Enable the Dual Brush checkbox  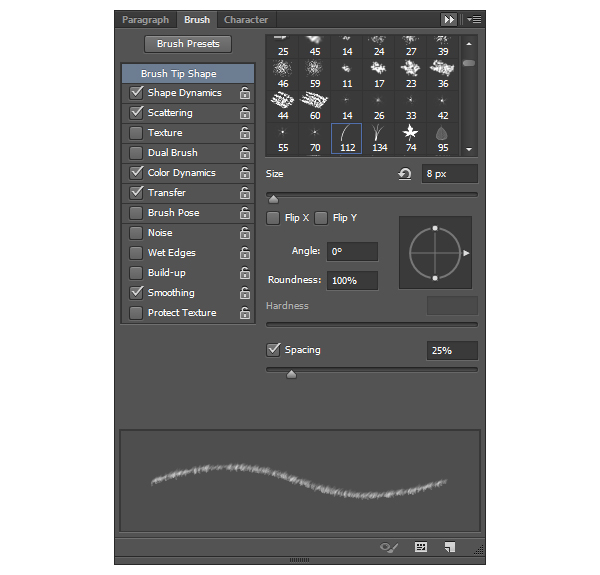(135, 153)
